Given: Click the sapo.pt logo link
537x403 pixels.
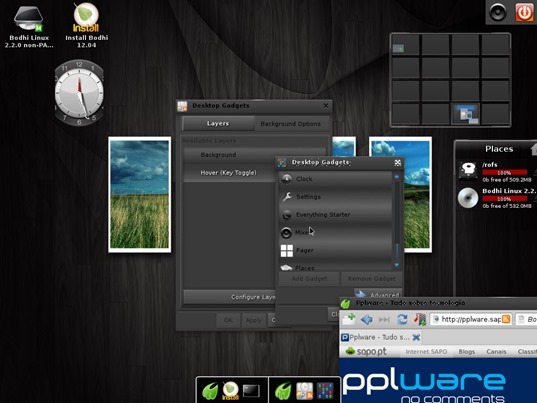Looking at the screenshot, I should pos(366,352).
